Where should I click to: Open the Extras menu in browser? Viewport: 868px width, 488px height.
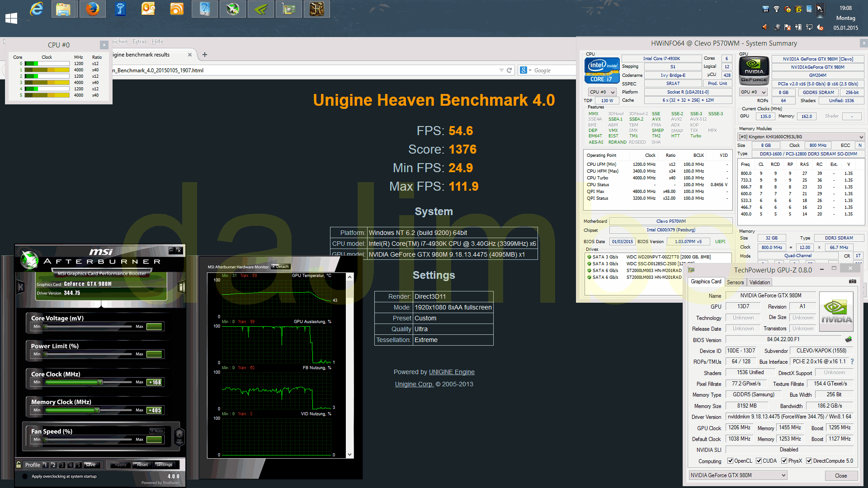tap(140, 42)
